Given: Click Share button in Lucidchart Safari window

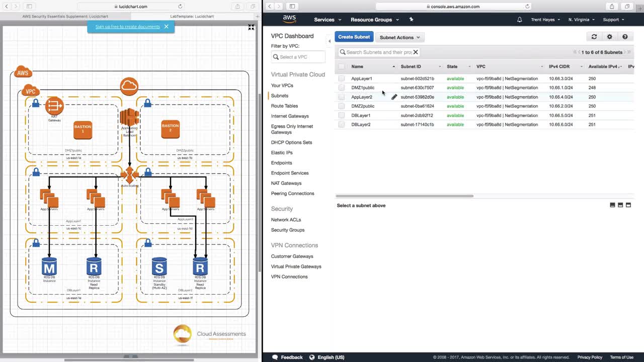Looking at the screenshot, I should coord(237,7).
